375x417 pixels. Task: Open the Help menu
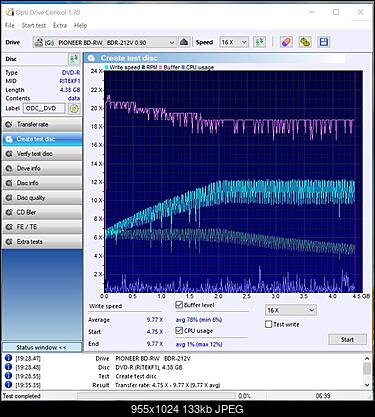(x=80, y=25)
